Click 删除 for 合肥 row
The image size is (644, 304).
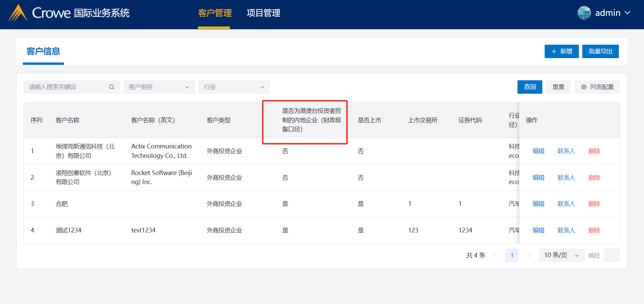pos(594,204)
